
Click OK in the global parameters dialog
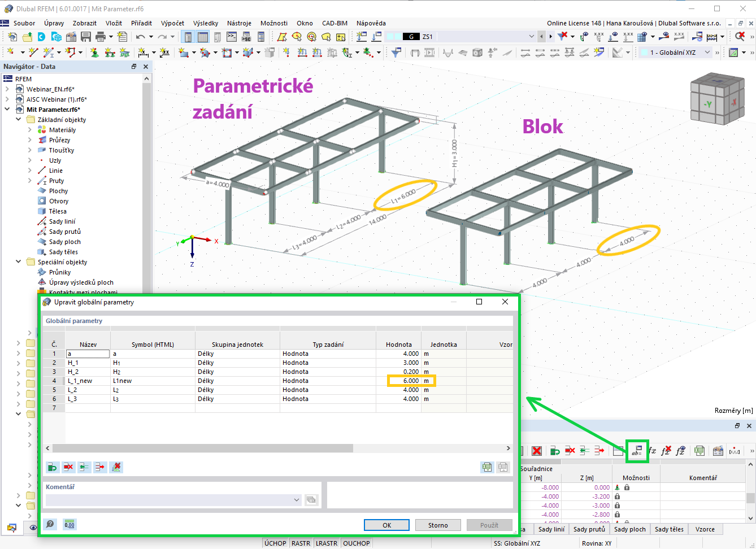[x=386, y=525]
